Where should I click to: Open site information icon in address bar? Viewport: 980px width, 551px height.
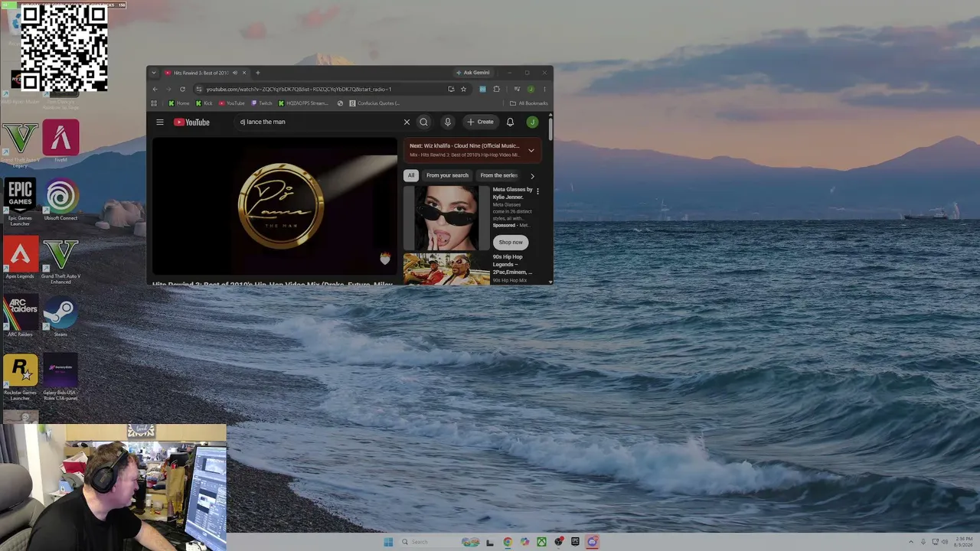(x=199, y=89)
